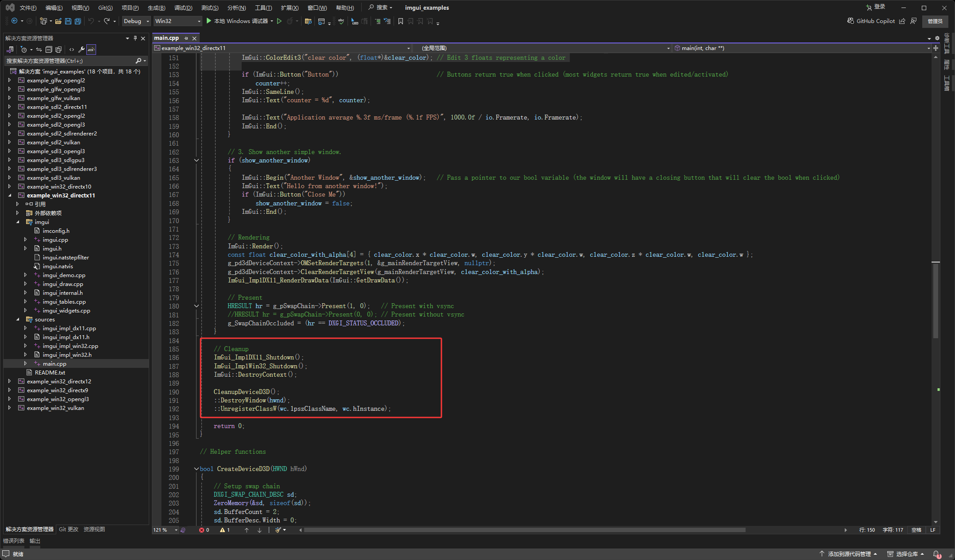Toggle pin on main.cpp tab
Screen dimensions: 955x560
click(186, 38)
